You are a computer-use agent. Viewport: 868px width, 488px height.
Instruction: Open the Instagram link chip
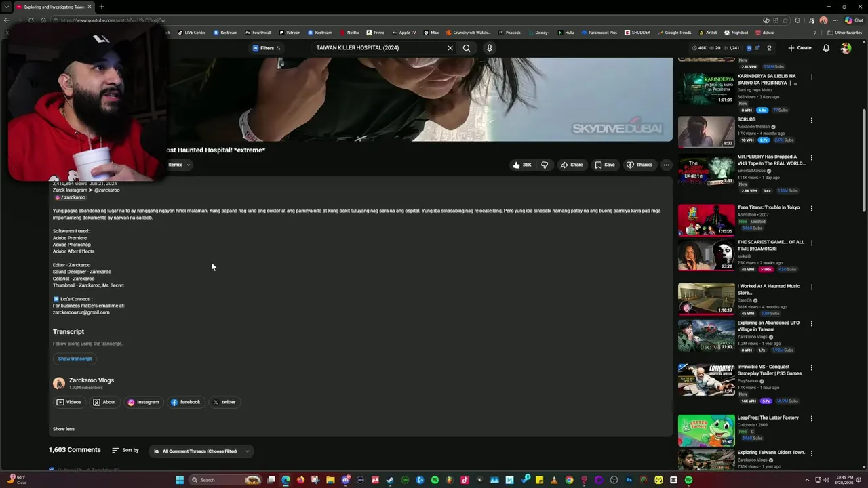coord(143,402)
